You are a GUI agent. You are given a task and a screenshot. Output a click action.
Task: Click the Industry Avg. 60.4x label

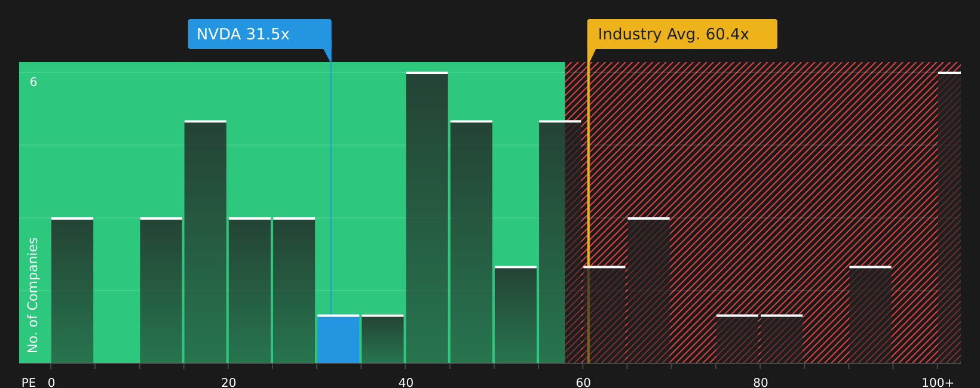coord(682,34)
